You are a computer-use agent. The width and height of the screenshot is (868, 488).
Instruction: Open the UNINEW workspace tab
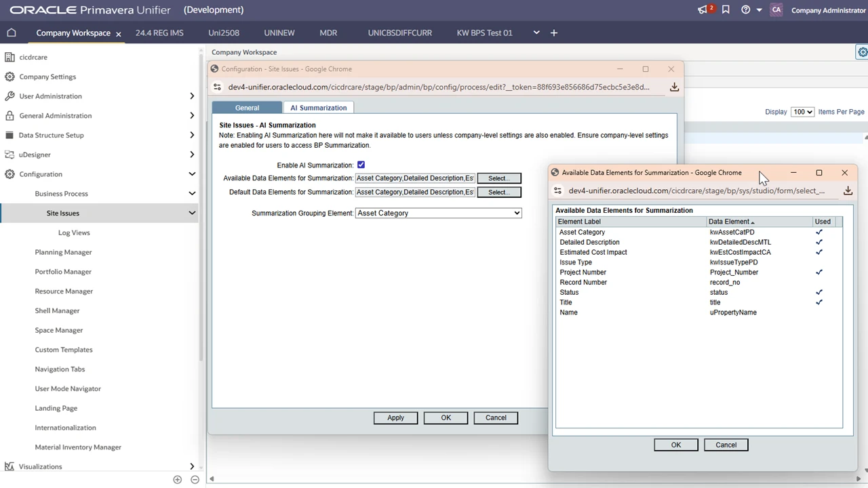[279, 33]
